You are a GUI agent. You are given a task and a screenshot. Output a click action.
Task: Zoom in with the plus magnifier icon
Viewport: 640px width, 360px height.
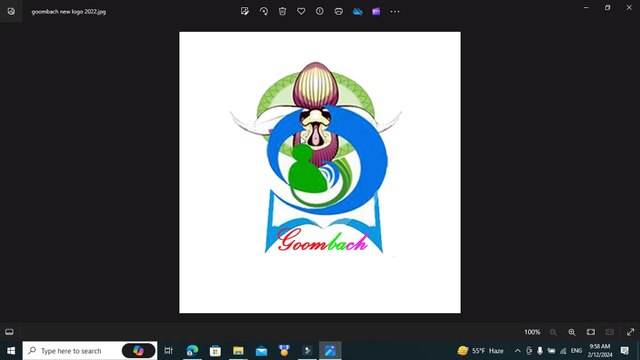(572, 332)
